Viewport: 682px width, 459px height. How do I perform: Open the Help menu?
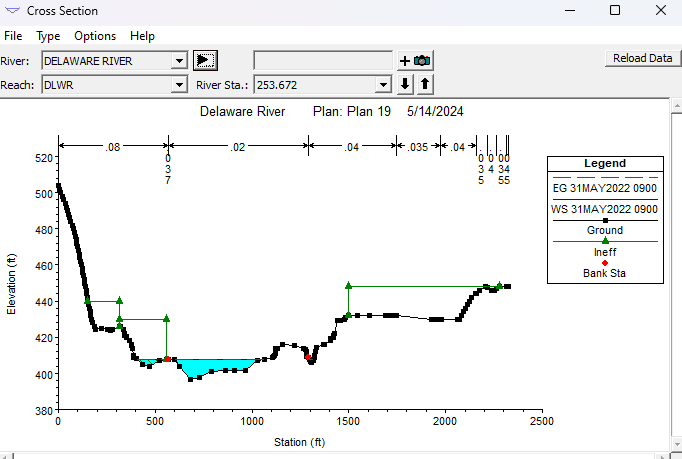click(x=142, y=36)
